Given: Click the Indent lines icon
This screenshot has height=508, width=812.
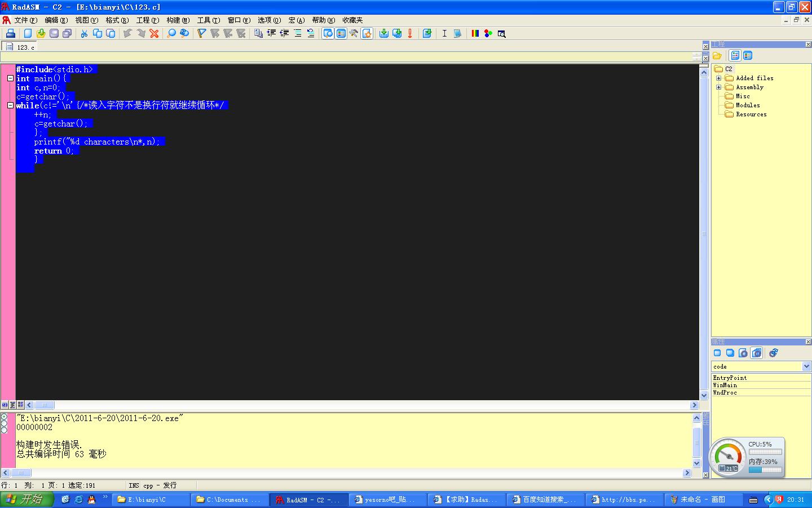Looking at the screenshot, I should click(271, 33).
